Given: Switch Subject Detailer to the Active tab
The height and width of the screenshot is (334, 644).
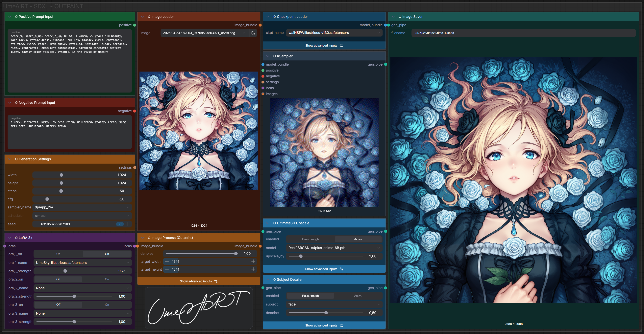Looking at the screenshot, I should (x=358, y=296).
